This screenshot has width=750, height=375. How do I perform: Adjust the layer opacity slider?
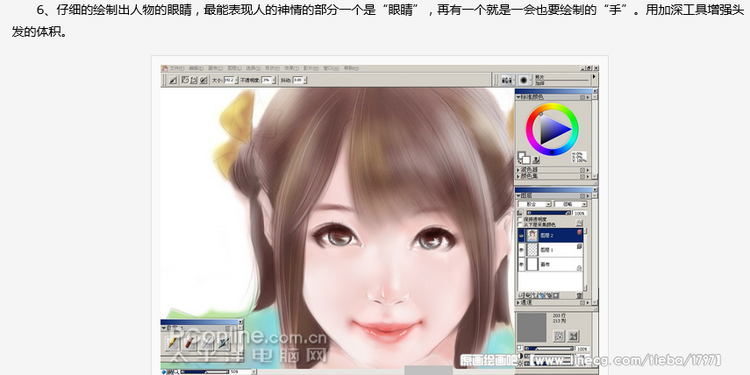click(x=548, y=213)
